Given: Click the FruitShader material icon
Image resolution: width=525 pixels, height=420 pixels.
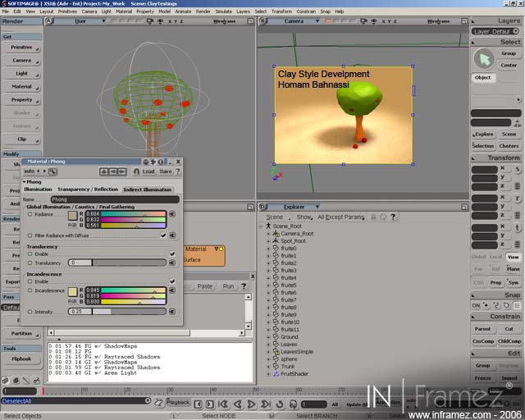Looking at the screenshot, I should pos(275,374).
